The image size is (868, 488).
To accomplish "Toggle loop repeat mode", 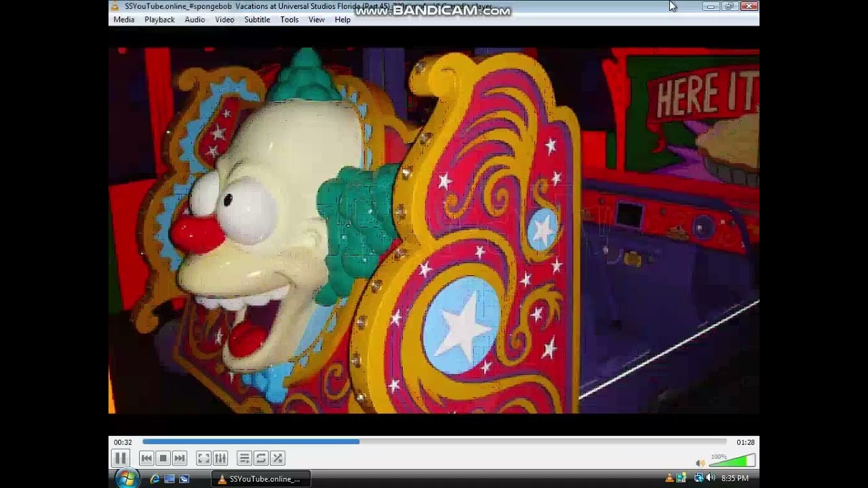I will [x=261, y=459].
